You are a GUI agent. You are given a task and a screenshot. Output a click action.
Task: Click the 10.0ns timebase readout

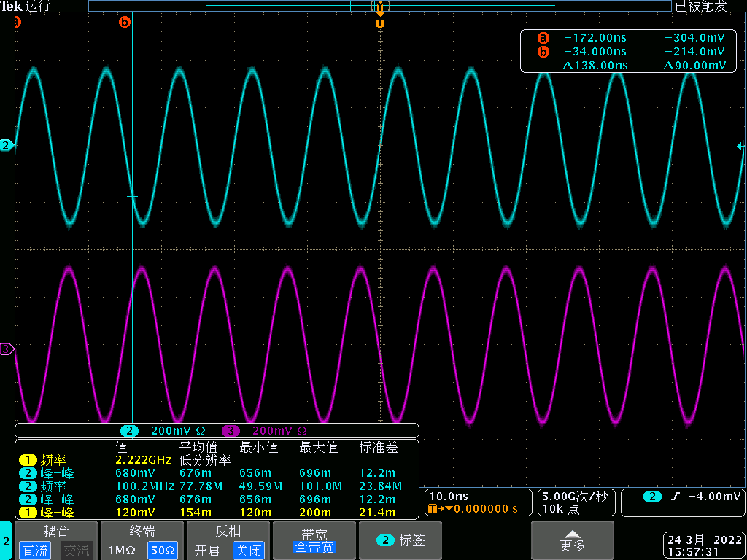coord(449,497)
